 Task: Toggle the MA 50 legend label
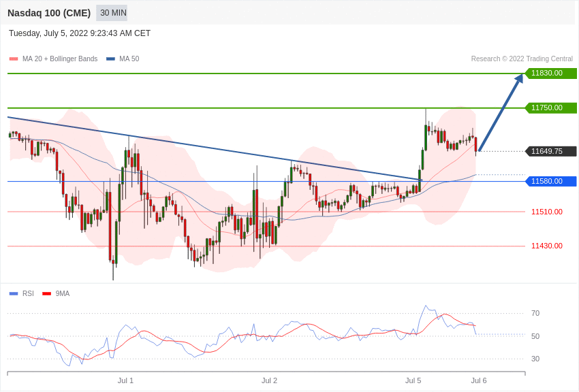tap(129, 59)
